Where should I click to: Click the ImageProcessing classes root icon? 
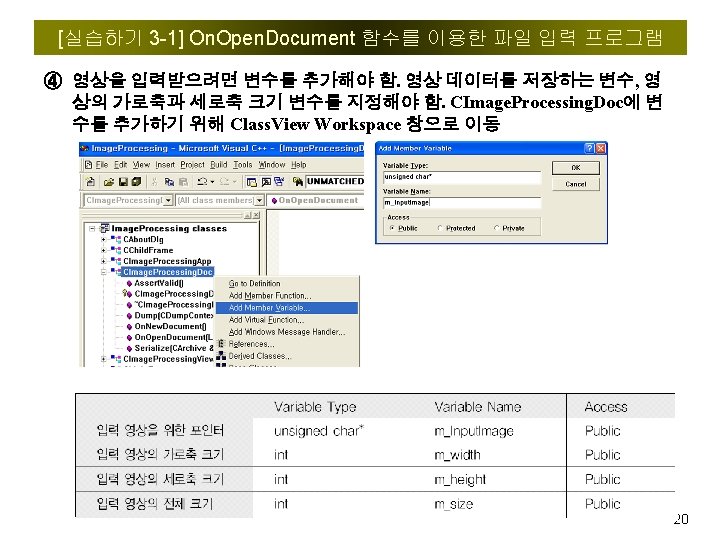105,228
